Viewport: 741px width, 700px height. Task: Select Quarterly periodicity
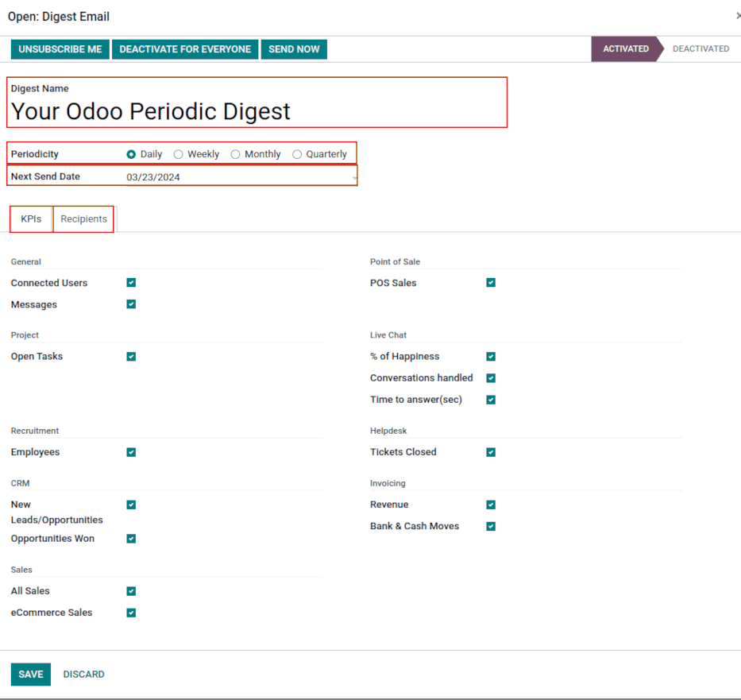pos(298,154)
